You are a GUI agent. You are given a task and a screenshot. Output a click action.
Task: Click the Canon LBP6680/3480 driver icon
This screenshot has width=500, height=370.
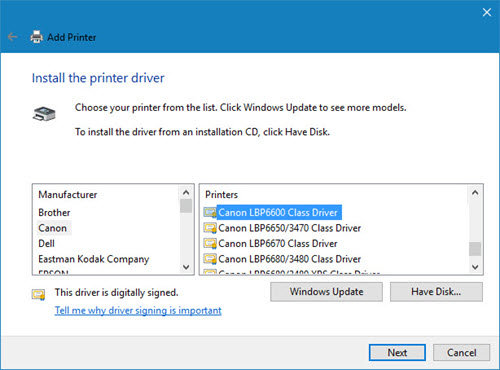pyautogui.click(x=210, y=259)
